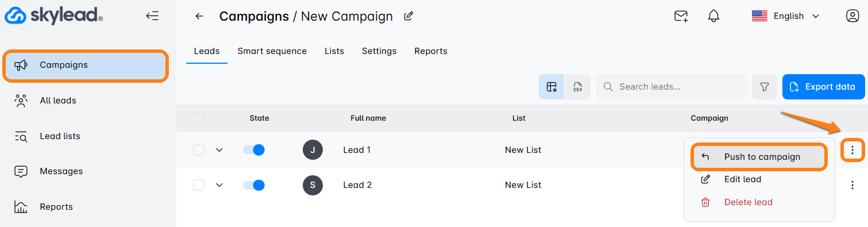Expand the Lead 1 row chevron

click(219, 150)
